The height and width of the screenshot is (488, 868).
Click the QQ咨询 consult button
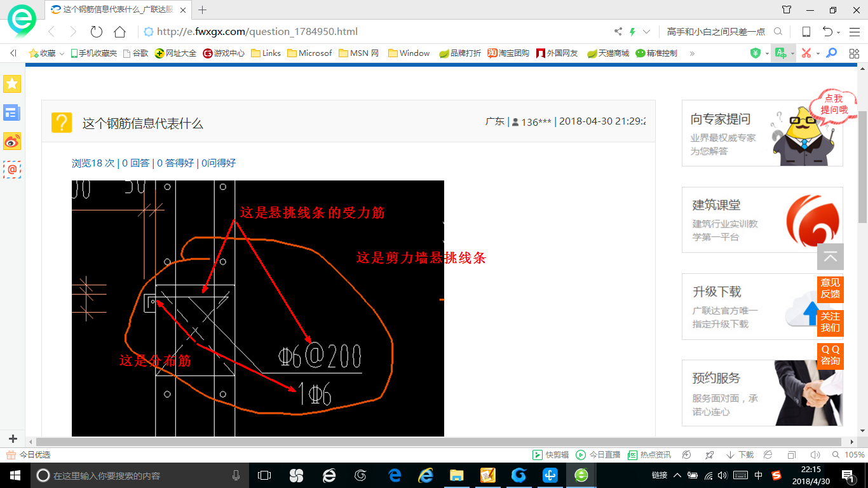(x=831, y=356)
